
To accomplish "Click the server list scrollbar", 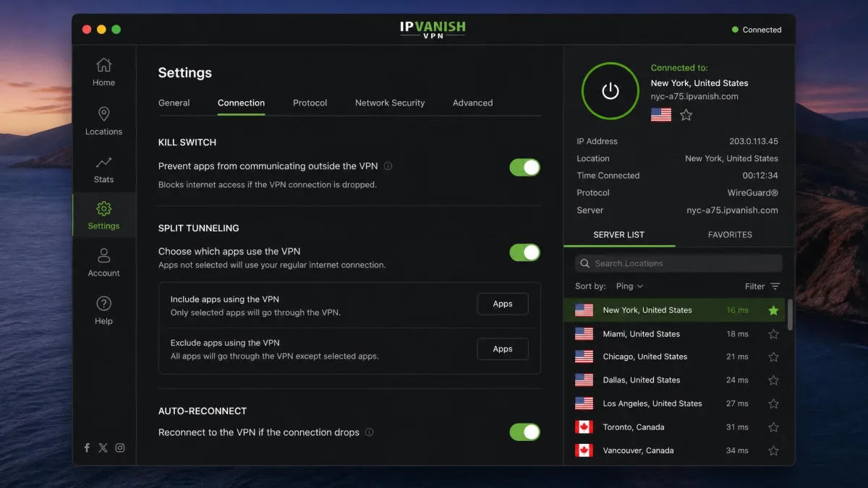I will point(790,315).
